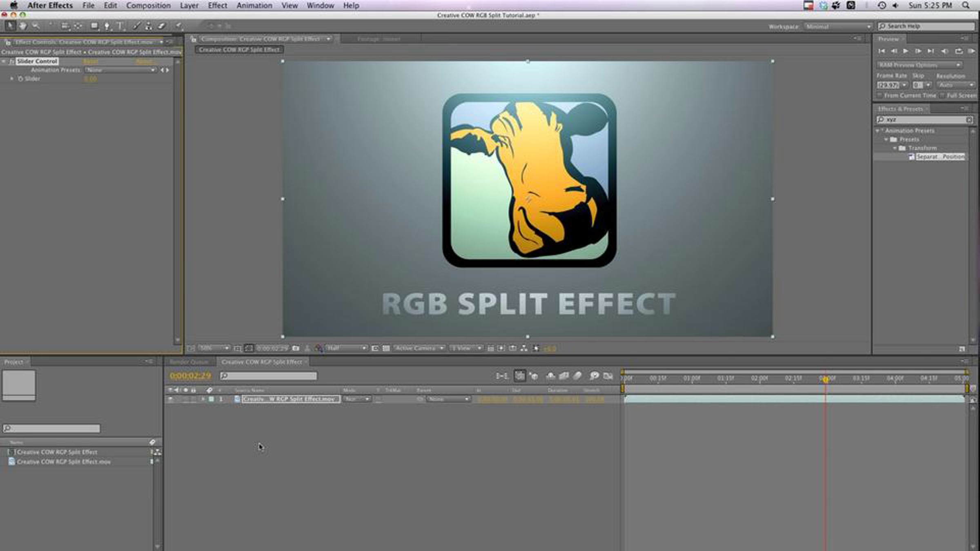Select the Selection arrow tool
This screenshot has width=980, height=551.
pyautogui.click(x=10, y=26)
